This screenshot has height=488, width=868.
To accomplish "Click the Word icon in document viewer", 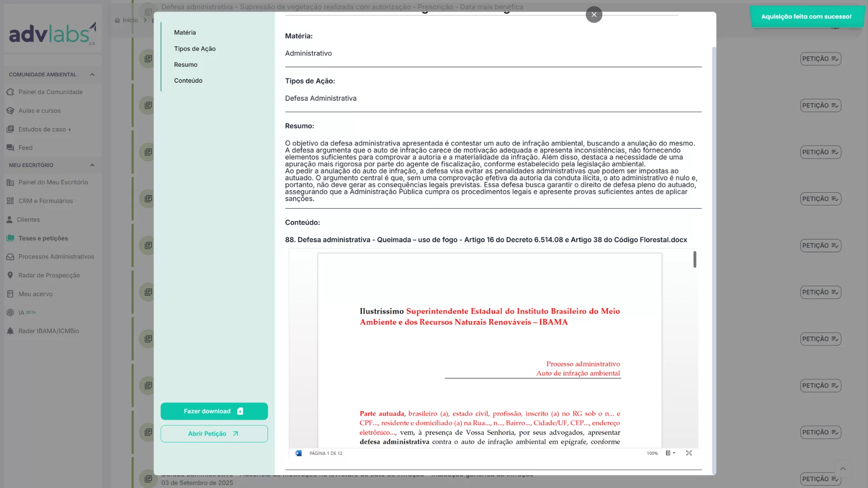I will tap(298, 453).
